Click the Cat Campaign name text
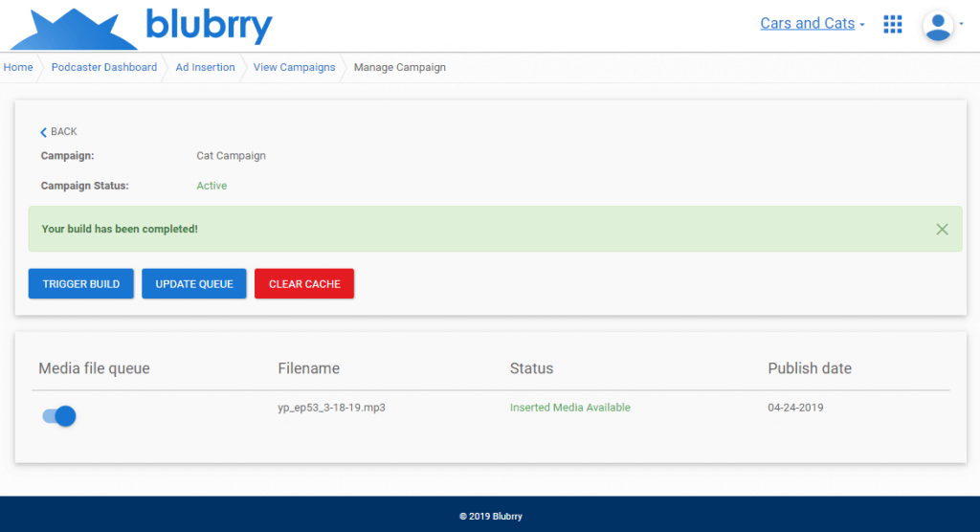 pyautogui.click(x=232, y=156)
